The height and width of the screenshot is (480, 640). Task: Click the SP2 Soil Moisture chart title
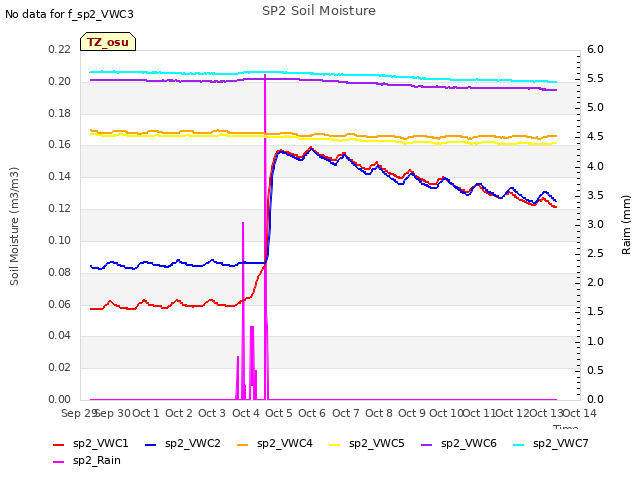319,11
